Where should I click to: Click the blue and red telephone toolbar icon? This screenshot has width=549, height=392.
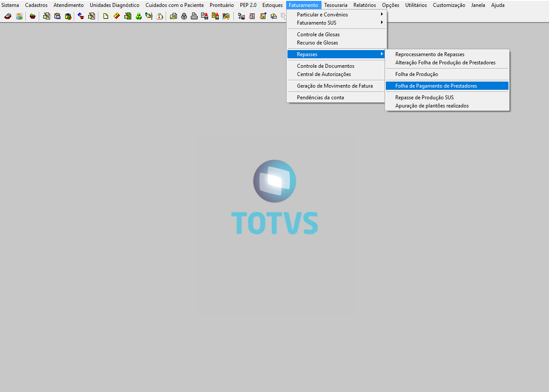tap(81, 16)
